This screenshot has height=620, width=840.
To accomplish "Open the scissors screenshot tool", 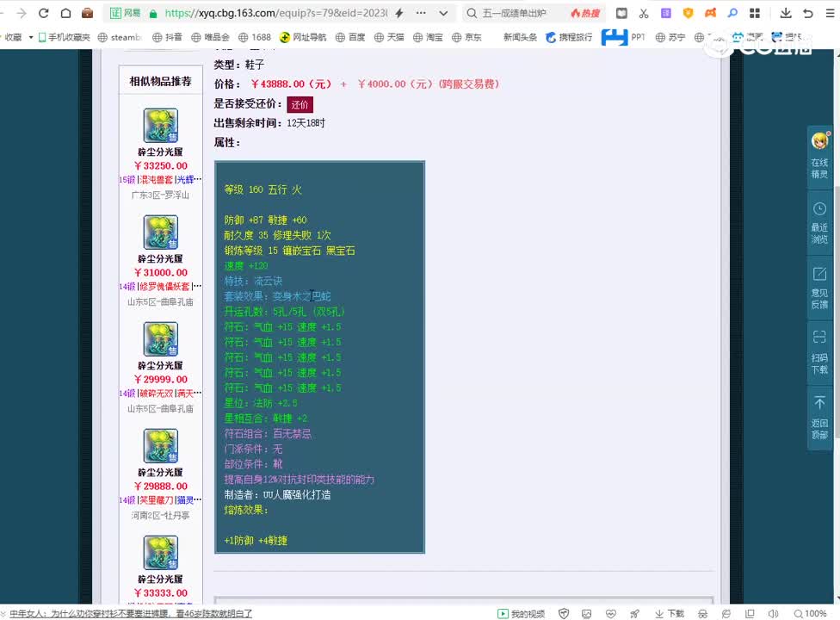I will click(644, 13).
